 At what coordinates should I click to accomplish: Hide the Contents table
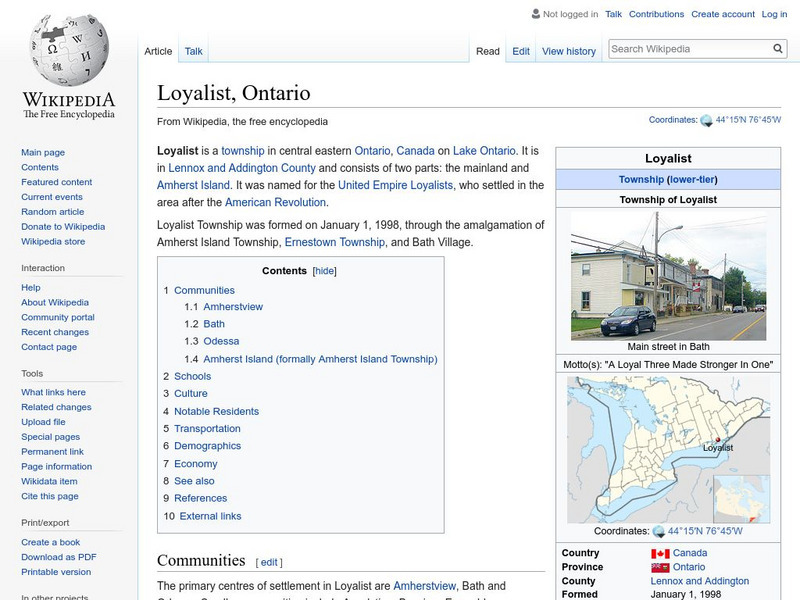point(324,271)
